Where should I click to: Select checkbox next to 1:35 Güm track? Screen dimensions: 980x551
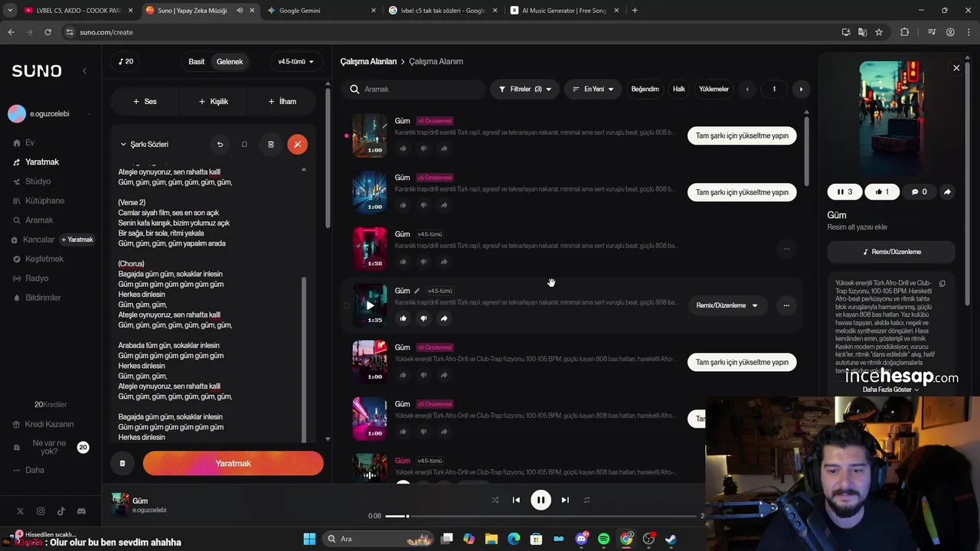pos(346,305)
